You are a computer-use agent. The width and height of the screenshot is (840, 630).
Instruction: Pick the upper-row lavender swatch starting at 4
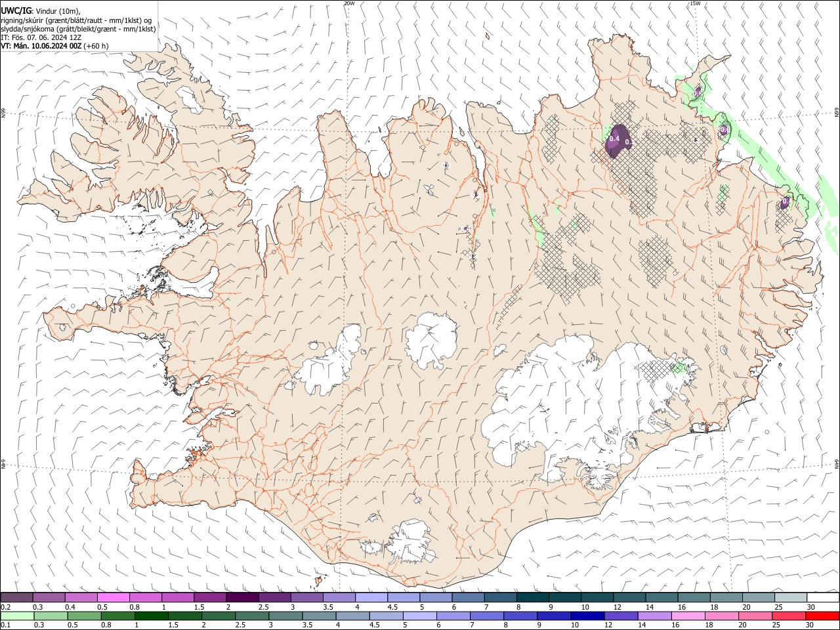[371, 597]
